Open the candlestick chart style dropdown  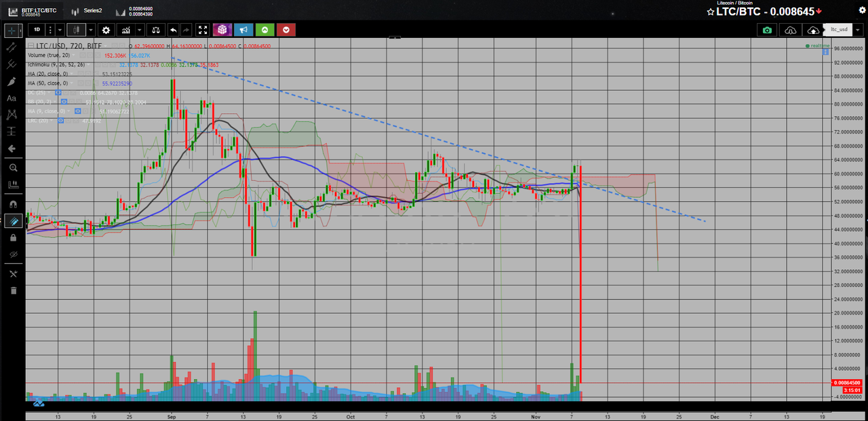coord(90,30)
